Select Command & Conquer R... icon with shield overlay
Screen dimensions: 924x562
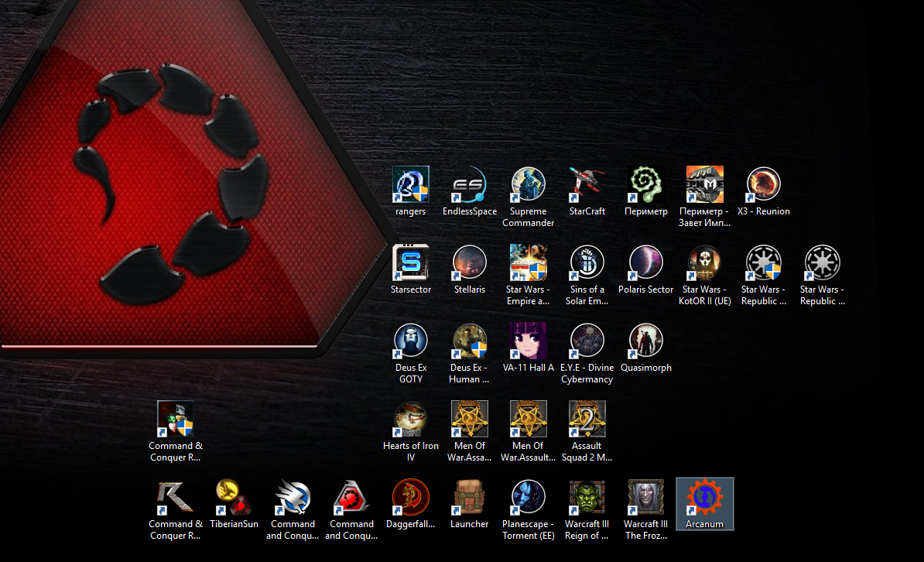176,419
